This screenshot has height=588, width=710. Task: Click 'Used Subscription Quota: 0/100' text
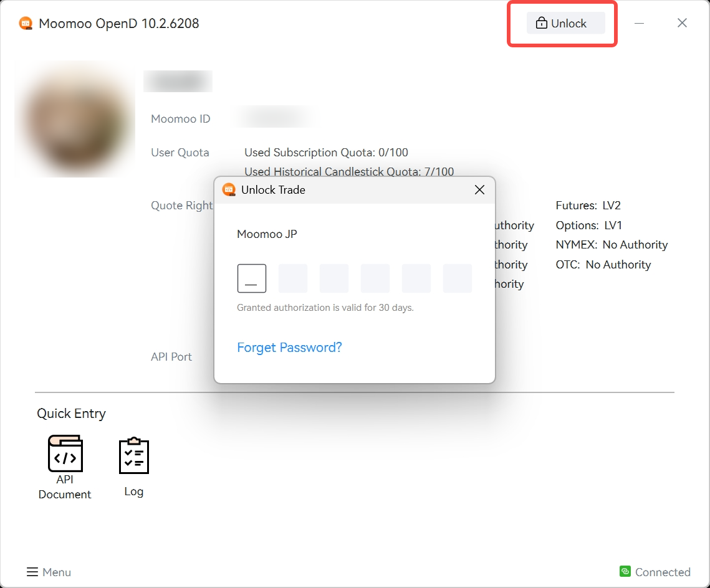tap(326, 153)
